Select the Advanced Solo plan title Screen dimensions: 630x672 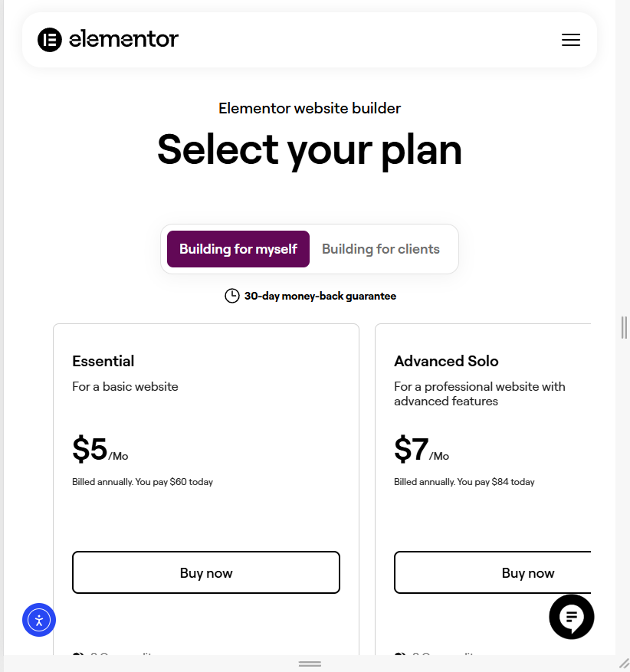click(x=446, y=361)
